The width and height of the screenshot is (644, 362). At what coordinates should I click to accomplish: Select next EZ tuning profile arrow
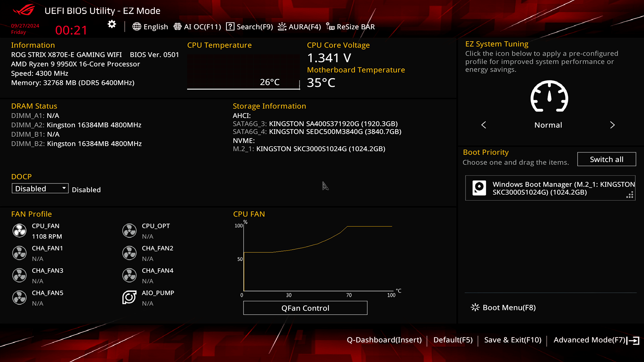click(612, 125)
